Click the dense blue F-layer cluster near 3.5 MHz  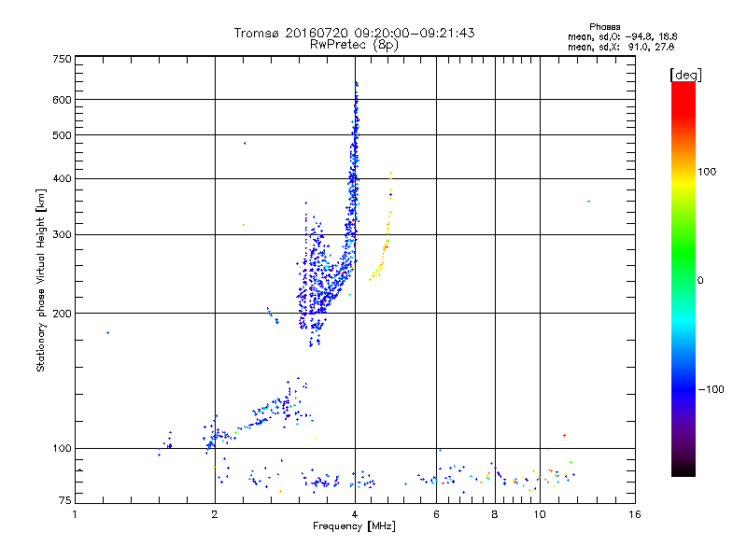click(x=319, y=286)
